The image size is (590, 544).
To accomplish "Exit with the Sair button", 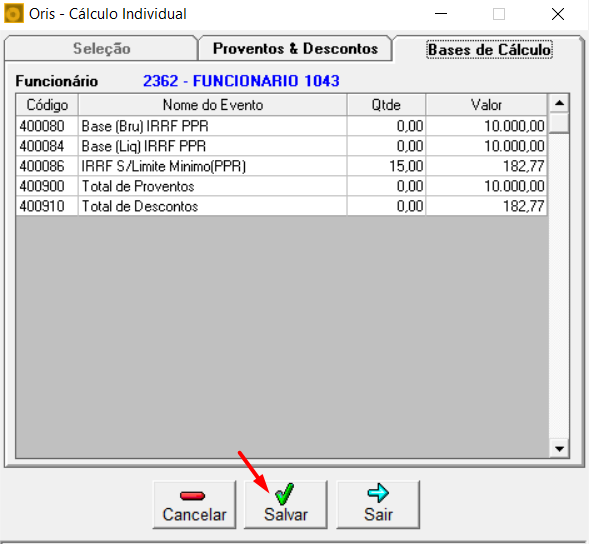I will click(x=378, y=504).
